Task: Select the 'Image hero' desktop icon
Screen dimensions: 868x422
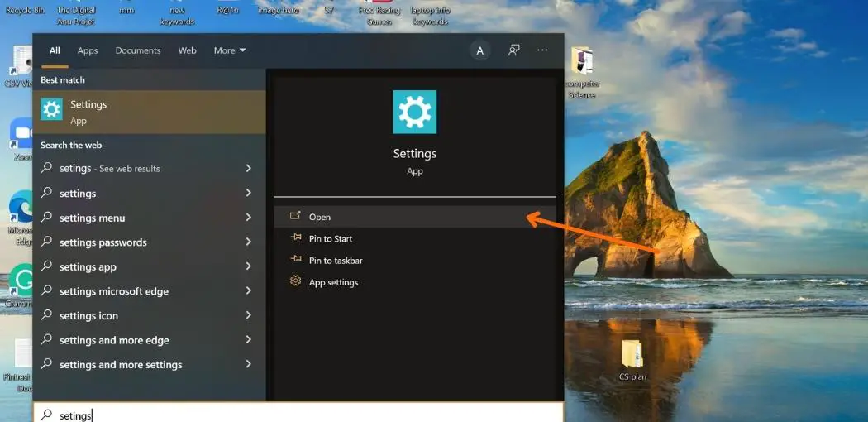Action: coord(279,9)
